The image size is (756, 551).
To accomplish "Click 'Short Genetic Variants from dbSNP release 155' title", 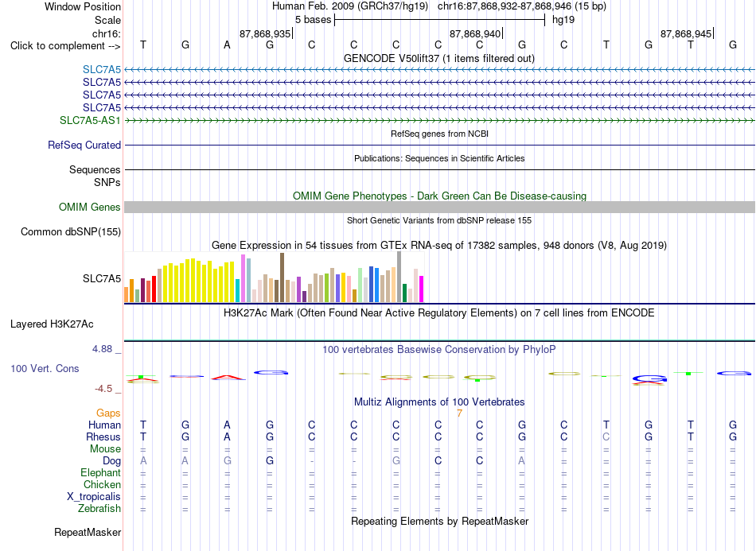I will pyautogui.click(x=439, y=220).
